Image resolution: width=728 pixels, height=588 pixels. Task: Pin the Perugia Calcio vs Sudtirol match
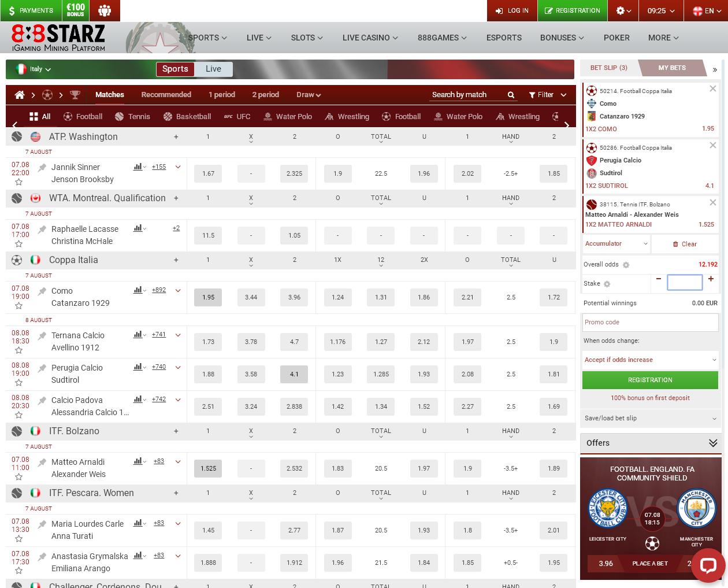[x=42, y=368]
